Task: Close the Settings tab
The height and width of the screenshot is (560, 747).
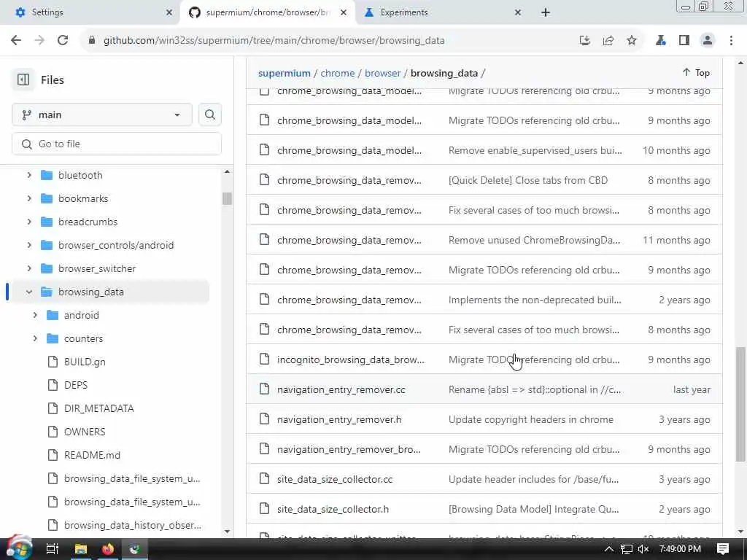Action: [169, 12]
